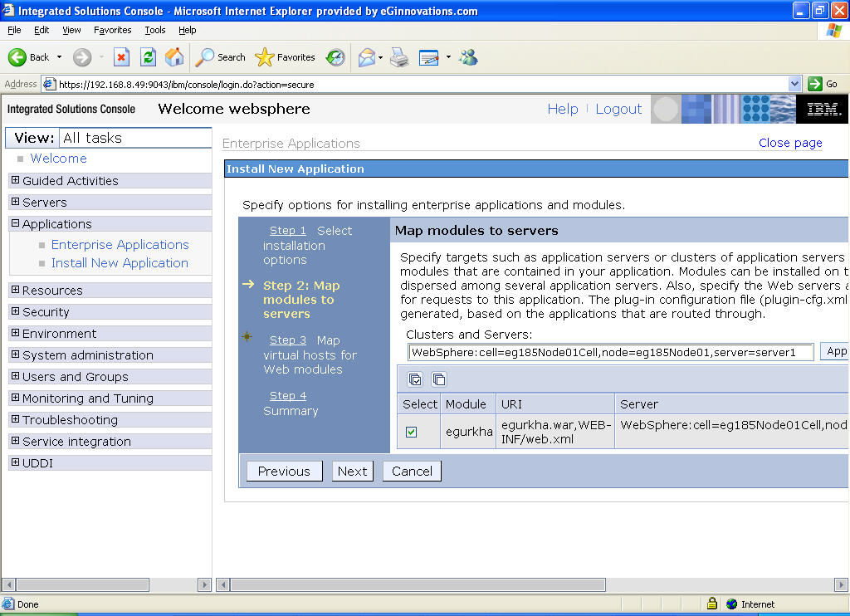Viewport: 850px width, 616px height.
Task: Open the Edit dropdown arrow in toolbar
Action: [448, 57]
